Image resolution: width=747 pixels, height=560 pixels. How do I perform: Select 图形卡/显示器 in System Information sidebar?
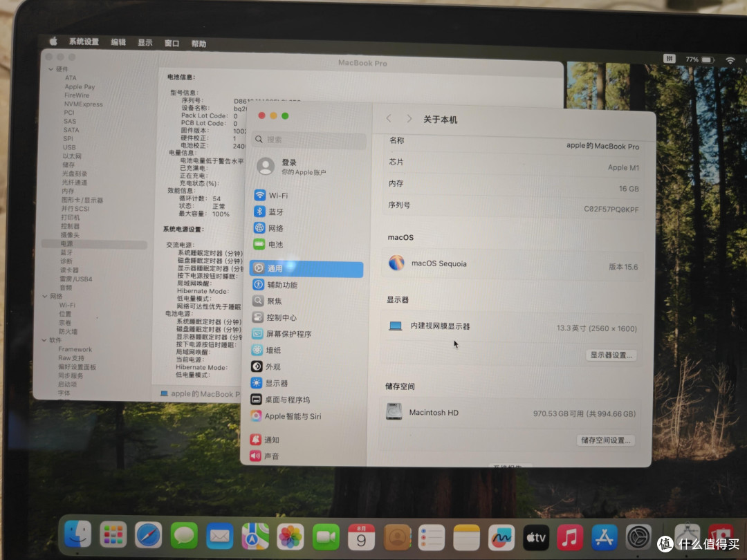pyautogui.click(x=82, y=200)
